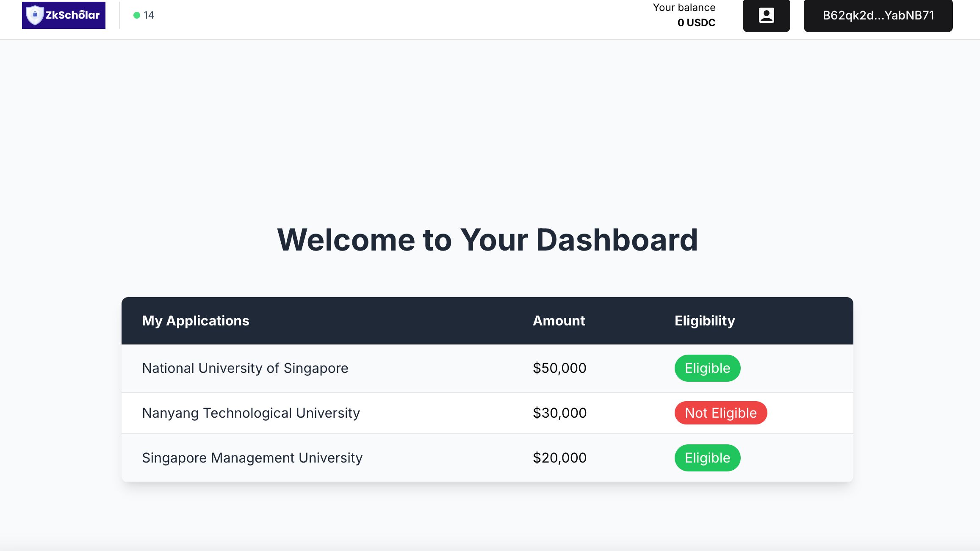
Task: Click the $50,000 amount cell
Action: pyautogui.click(x=559, y=368)
